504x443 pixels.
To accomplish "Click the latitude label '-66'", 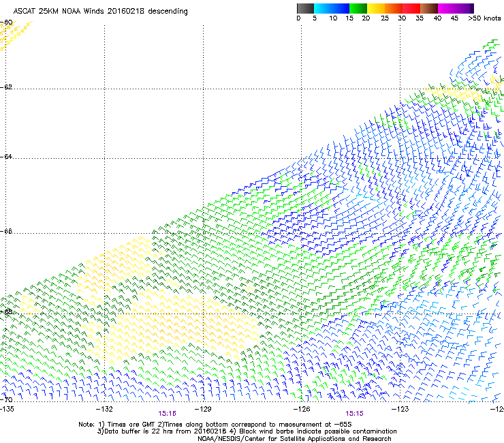I will tap(6, 232).
